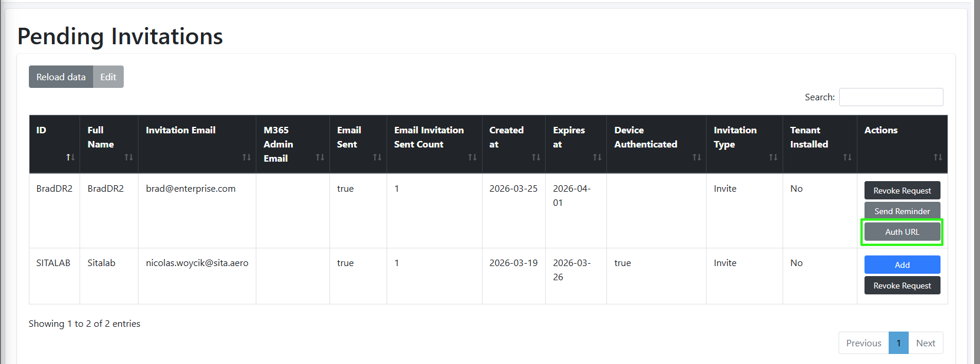Open Auth URL for BradDR2
This screenshot has width=980, height=364.
[x=902, y=232]
